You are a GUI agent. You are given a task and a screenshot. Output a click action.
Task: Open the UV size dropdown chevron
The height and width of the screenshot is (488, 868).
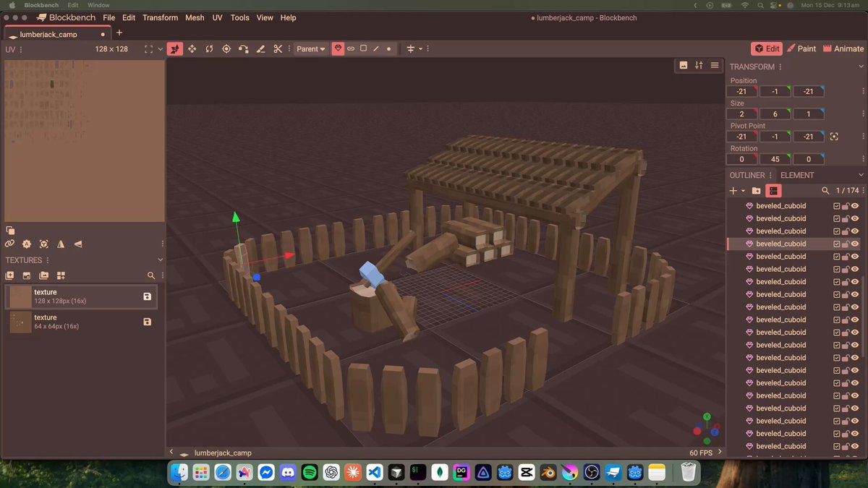click(x=161, y=49)
